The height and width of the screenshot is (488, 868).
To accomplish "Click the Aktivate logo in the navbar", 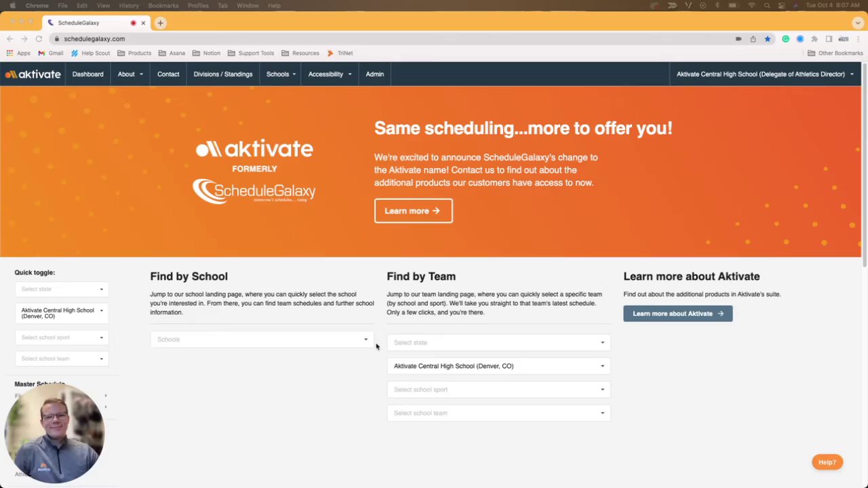I will coord(33,74).
